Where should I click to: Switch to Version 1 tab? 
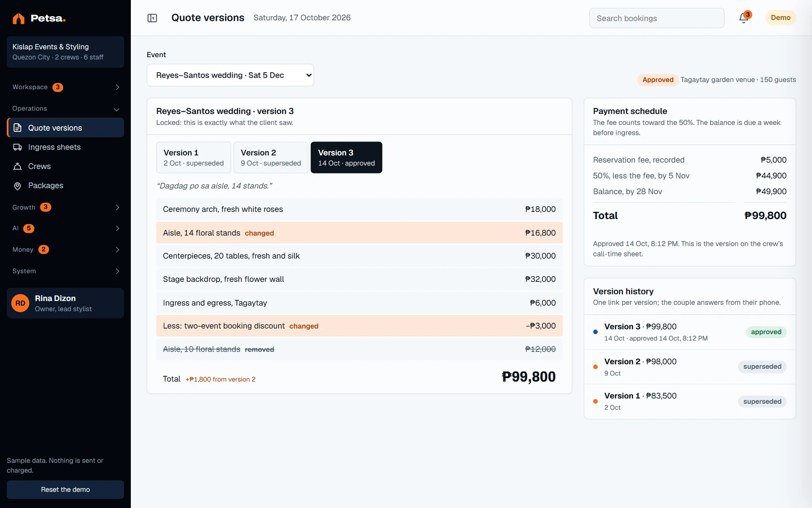(x=193, y=158)
